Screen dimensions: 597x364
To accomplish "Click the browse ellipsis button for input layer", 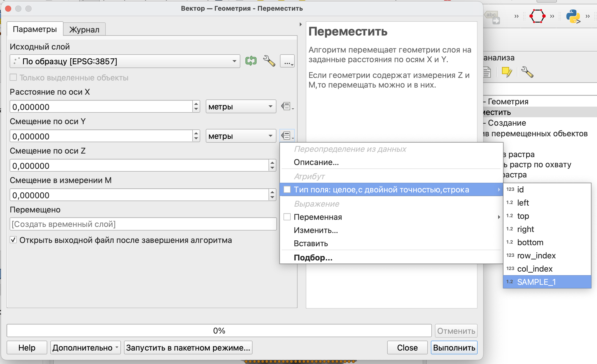I will [287, 61].
